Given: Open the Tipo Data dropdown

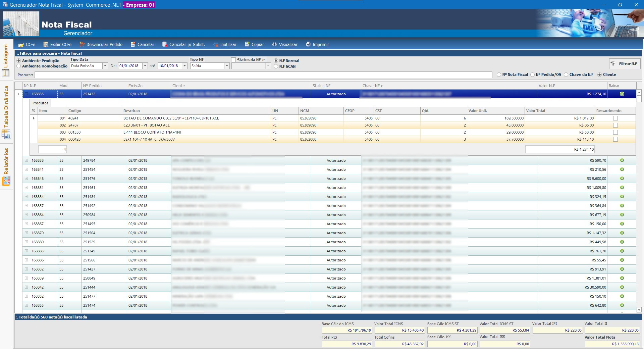Looking at the screenshot, I should pos(105,66).
